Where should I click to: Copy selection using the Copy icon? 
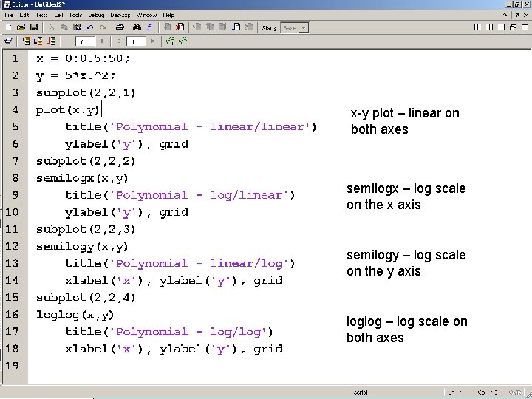point(64,27)
